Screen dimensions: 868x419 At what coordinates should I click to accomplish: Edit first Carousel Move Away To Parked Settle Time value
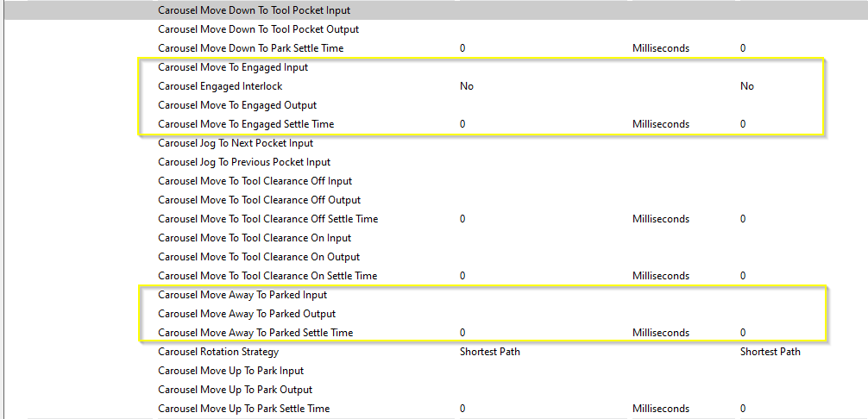[x=463, y=333]
